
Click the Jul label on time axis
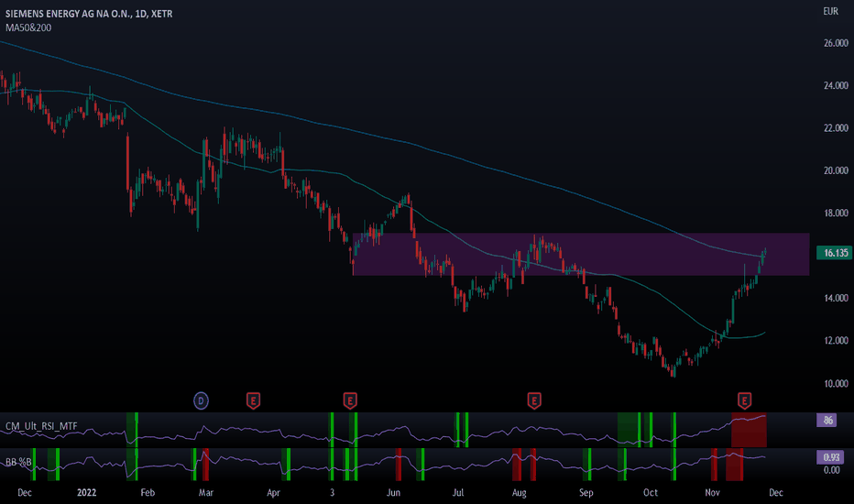point(458,493)
